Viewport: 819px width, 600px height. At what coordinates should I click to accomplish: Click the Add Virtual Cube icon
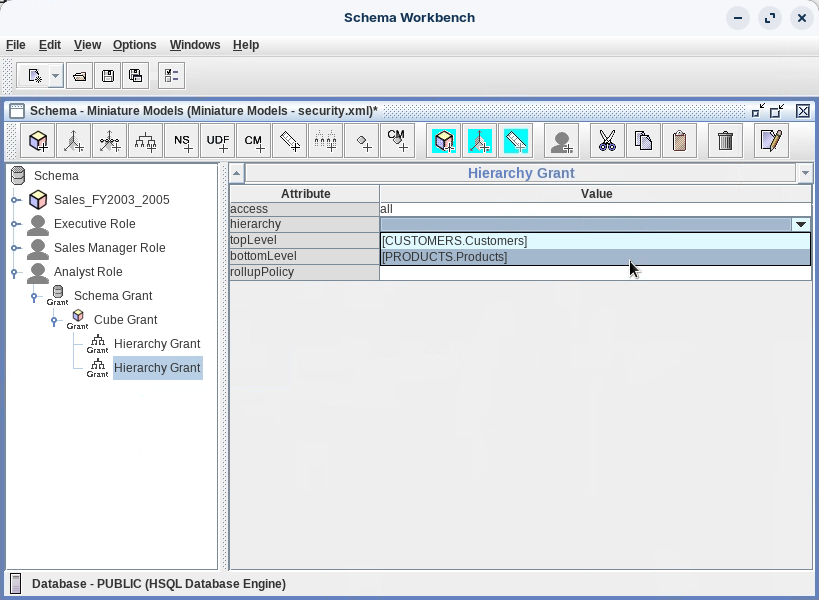(444, 141)
